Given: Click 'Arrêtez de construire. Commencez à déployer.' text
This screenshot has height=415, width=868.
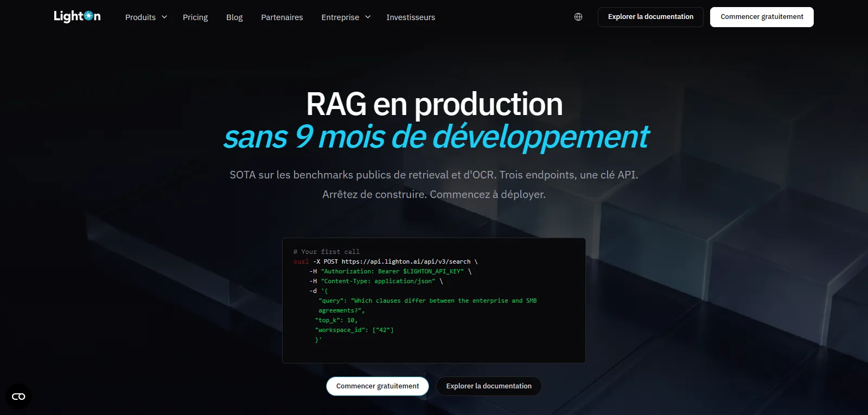Looking at the screenshot, I should pyautogui.click(x=434, y=194).
